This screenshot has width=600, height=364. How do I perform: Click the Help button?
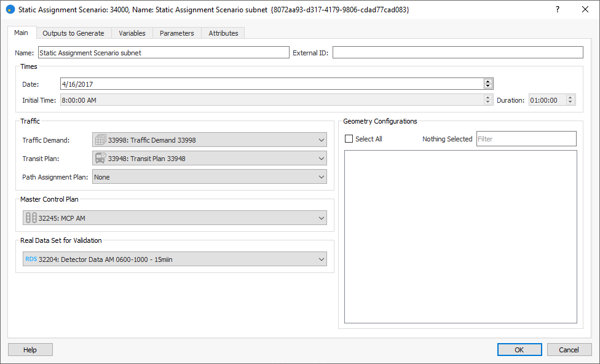tap(30, 350)
